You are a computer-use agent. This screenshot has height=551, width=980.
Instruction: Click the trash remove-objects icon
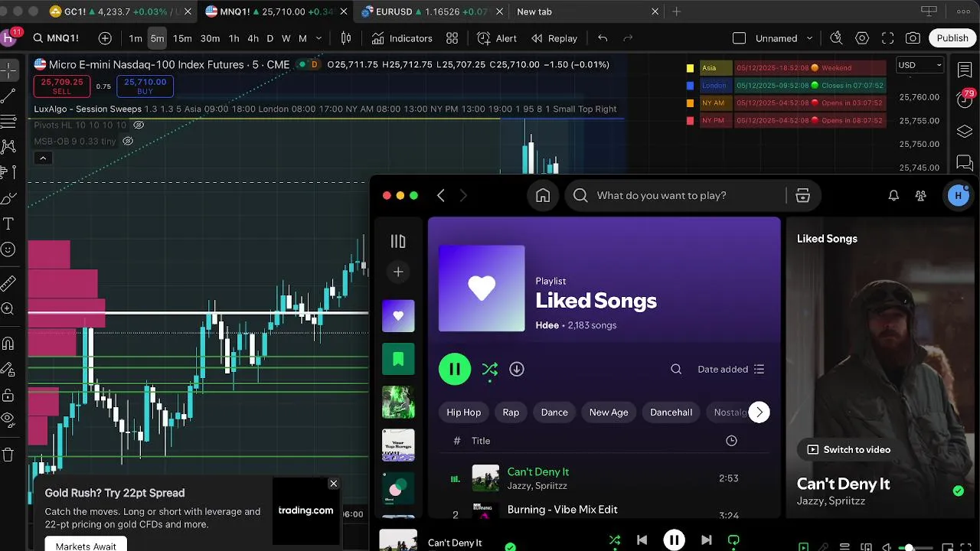point(8,455)
